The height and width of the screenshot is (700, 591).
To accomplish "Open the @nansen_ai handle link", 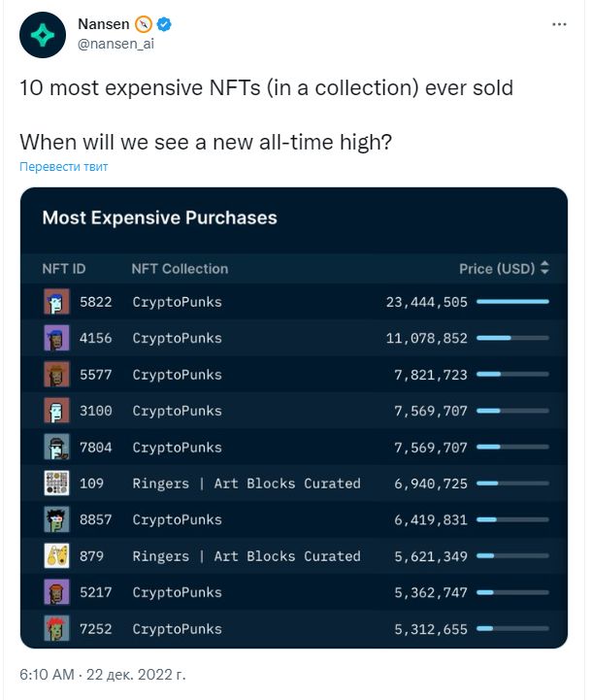I will pyautogui.click(x=115, y=44).
